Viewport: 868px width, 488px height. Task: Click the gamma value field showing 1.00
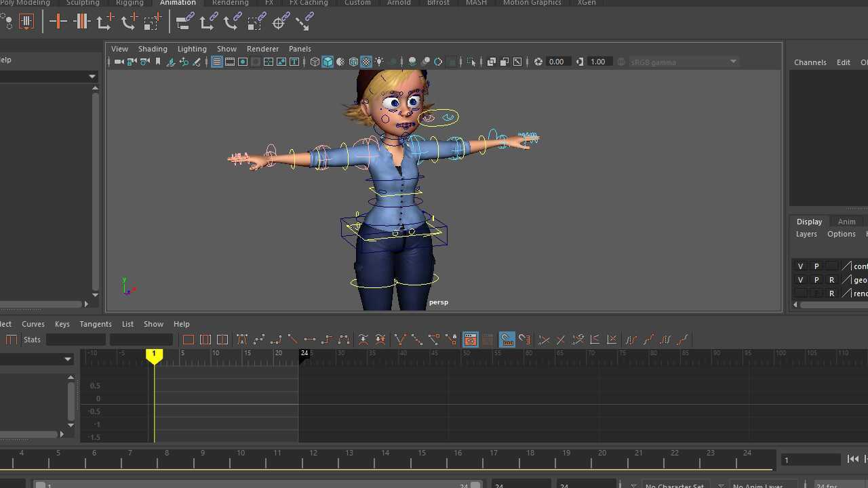pyautogui.click(x=598, y=62)
